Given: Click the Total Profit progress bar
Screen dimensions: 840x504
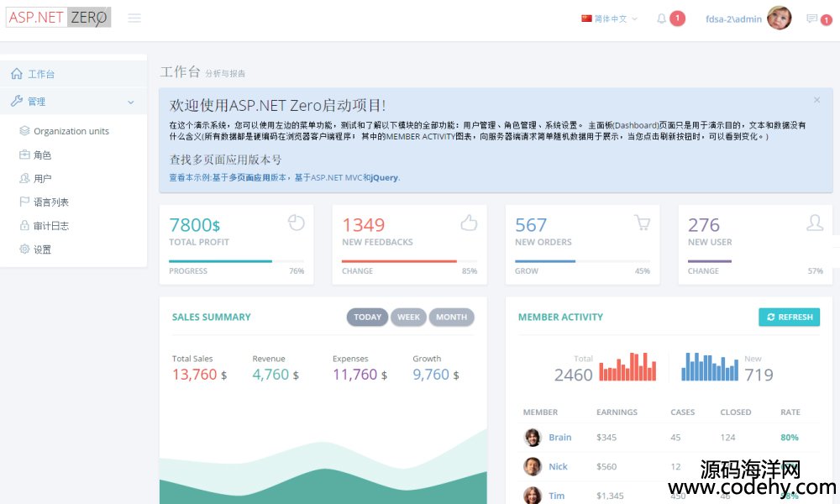Looking at the screenshot, I should click(x=236, y=261).
